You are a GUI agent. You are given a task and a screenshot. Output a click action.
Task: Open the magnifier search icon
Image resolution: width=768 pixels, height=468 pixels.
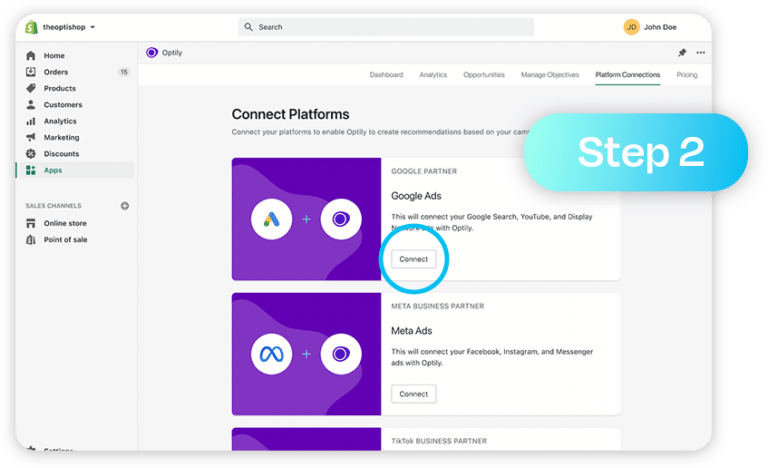[x=249, y=27]
